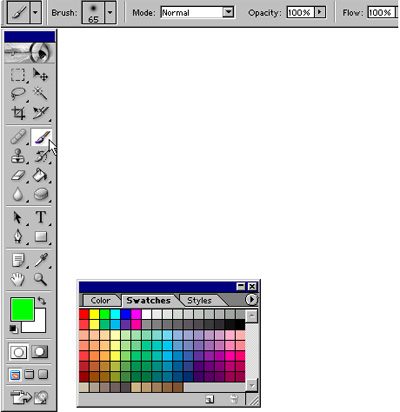
Task: Reset default foreground and background colors
Action: pos(13,329)
